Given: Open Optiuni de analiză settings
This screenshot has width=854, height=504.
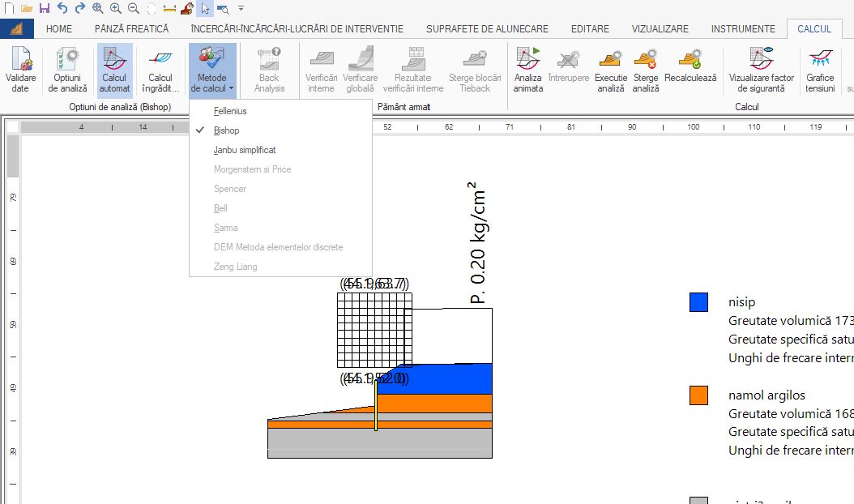Looking at the screenshot, I should coord(67,70).
